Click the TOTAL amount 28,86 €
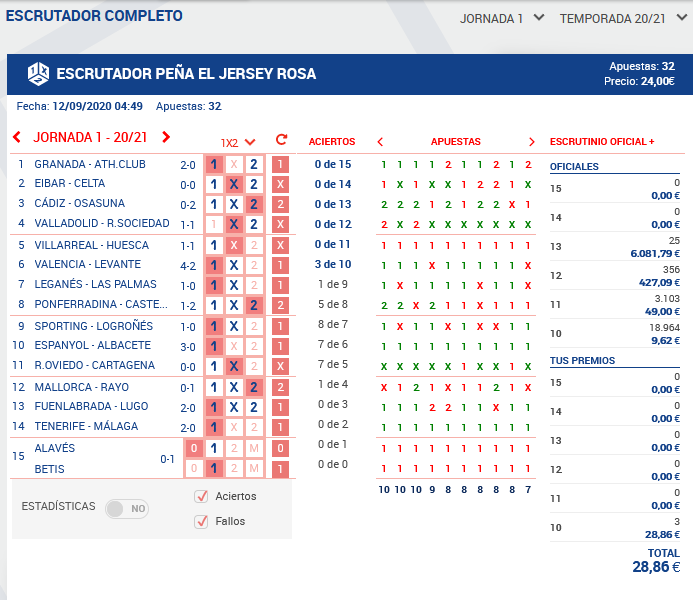The width and height of the screenshot is (693, 600). pos(656,567)
